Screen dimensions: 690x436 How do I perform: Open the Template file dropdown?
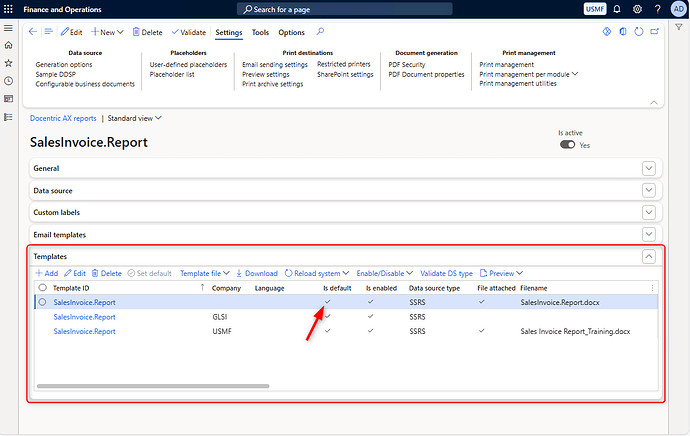point(205,273)
